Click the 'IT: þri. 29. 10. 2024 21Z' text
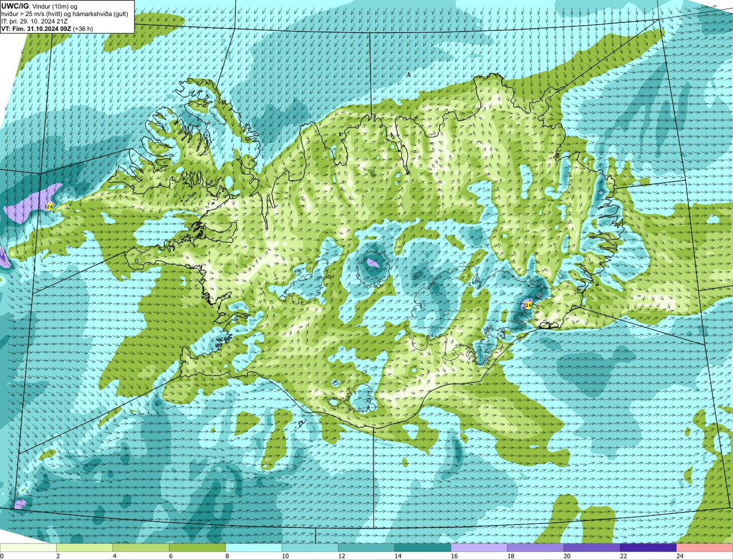This screenshot has height=560, width=733. (x=36, y=21)
